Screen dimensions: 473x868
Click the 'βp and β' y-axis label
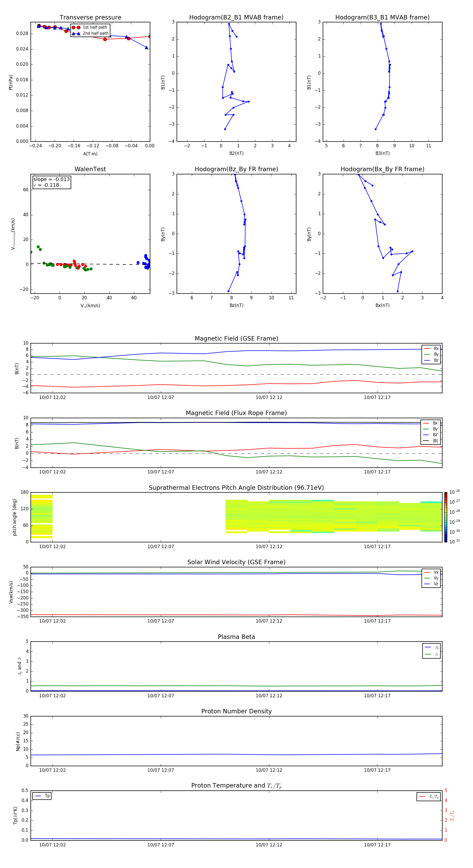(x=19, y=666)
